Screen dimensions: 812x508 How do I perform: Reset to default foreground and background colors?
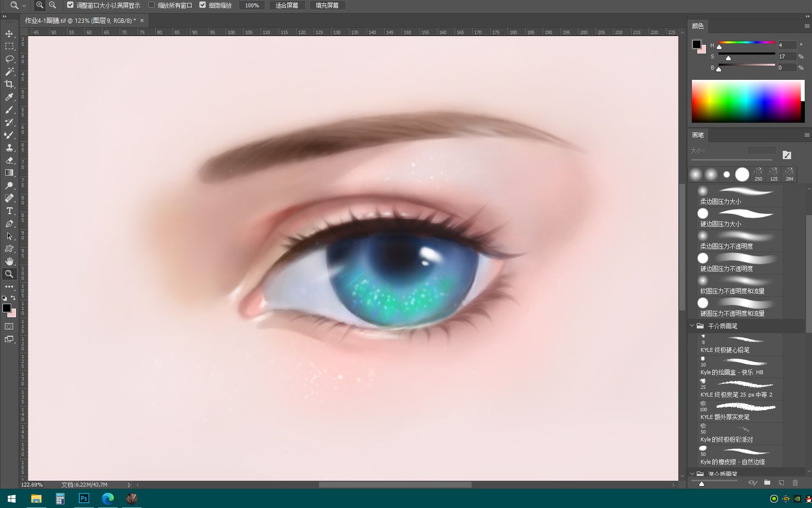point(4,298)
